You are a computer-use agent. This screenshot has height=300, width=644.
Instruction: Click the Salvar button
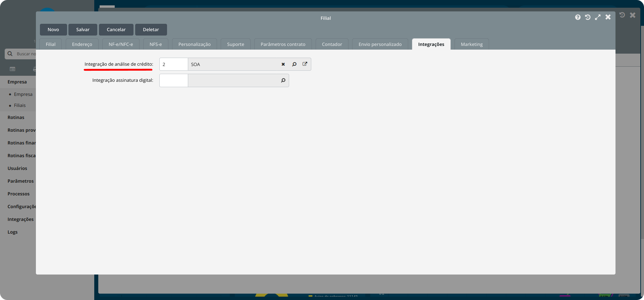pos(83,29)
